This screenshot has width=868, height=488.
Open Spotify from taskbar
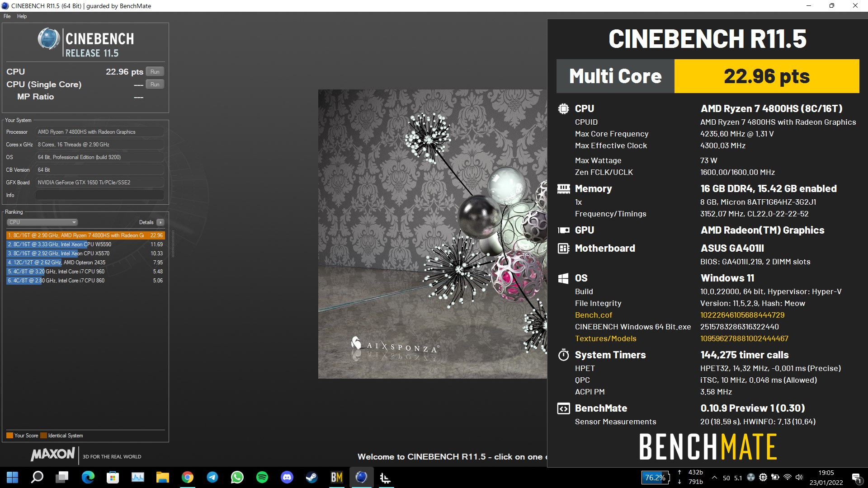click(262, 477)
